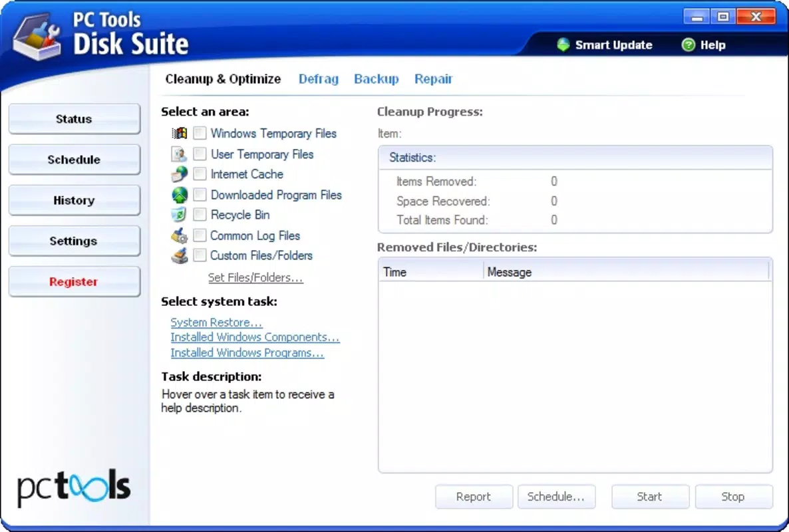This screenshot has height=532, width=789.
Task: Minimize the Disk Suite window
Action: click(x=697, y=17)
